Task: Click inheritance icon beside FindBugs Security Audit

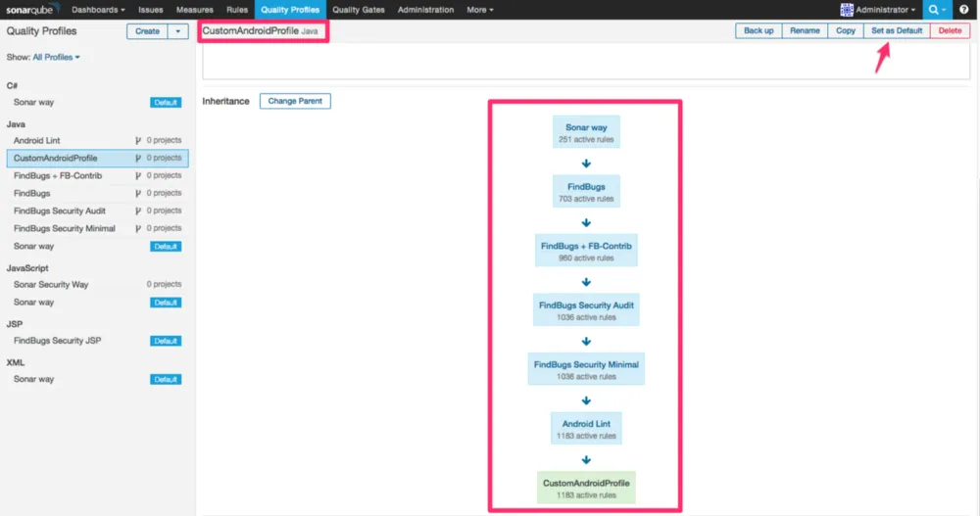Action: point(138,211)
